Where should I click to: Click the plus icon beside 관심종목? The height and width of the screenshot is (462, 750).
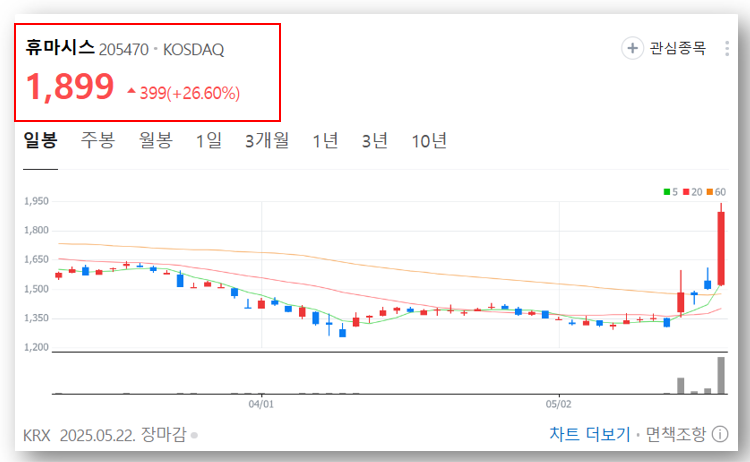[632, 48]
